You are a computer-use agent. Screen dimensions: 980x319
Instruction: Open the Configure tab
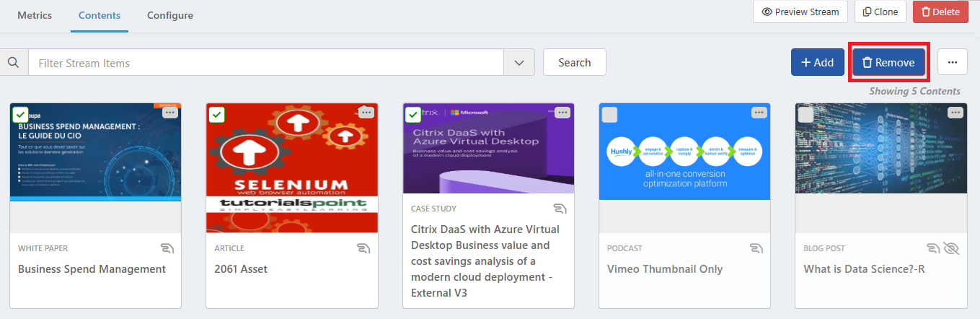click(x=170, y=15)
